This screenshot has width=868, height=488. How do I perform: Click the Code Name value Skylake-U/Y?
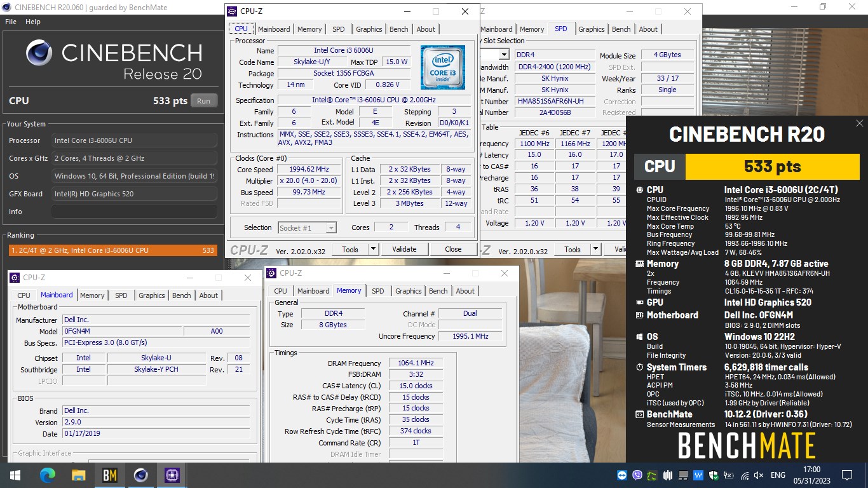click(311, 62)
